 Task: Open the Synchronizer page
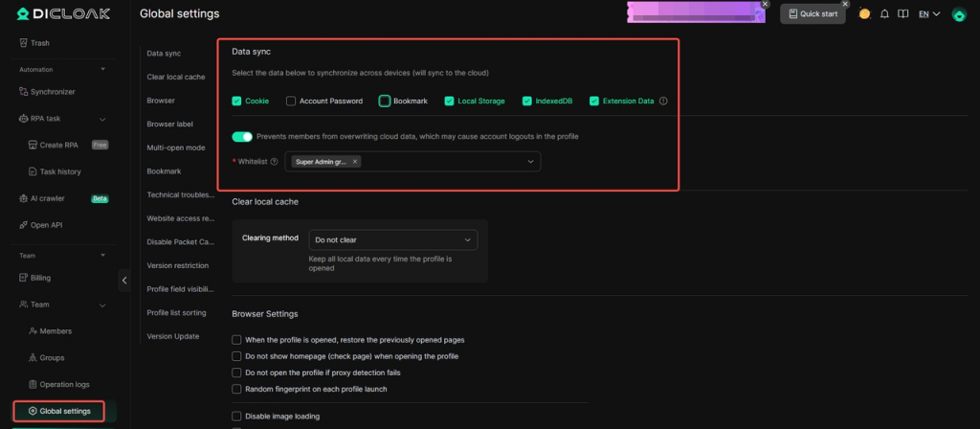(53, 92)
